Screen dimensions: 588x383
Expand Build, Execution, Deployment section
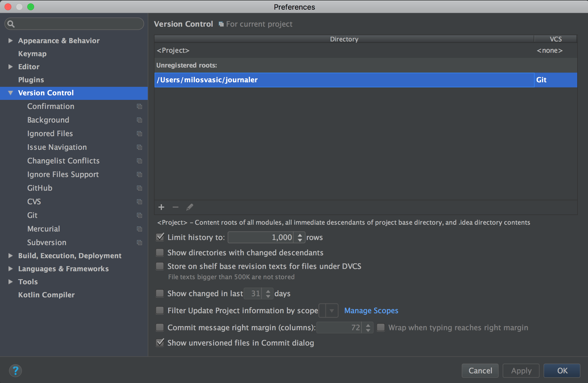11,256
